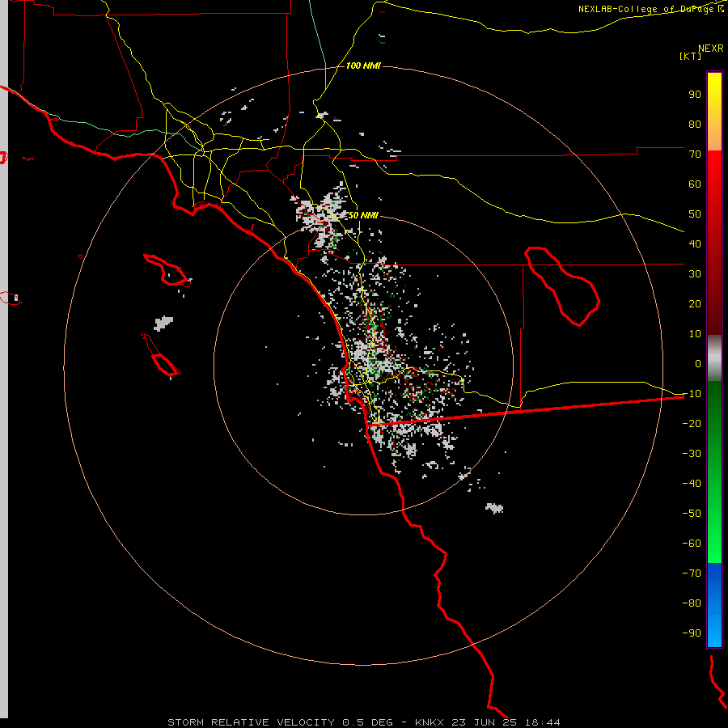Viewport: 728px width, 728px height.
Task: Click the "KNKX" station ID in the caption
Action: click(x=430, y=722)
